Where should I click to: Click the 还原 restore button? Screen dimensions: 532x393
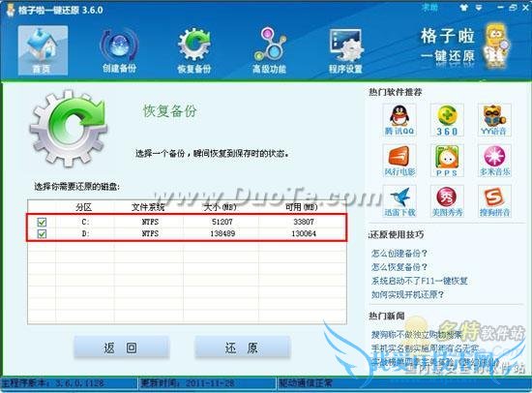[242, 348]
